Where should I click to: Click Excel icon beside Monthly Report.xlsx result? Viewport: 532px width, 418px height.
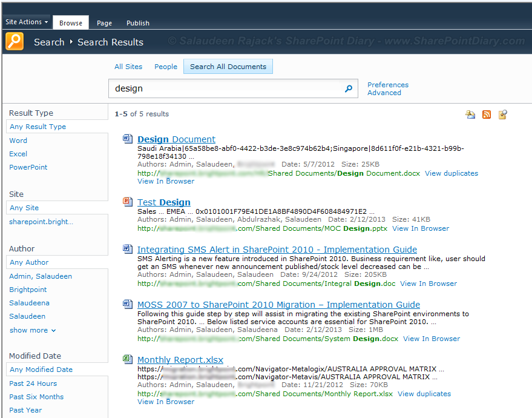click(x=128, y=359)
